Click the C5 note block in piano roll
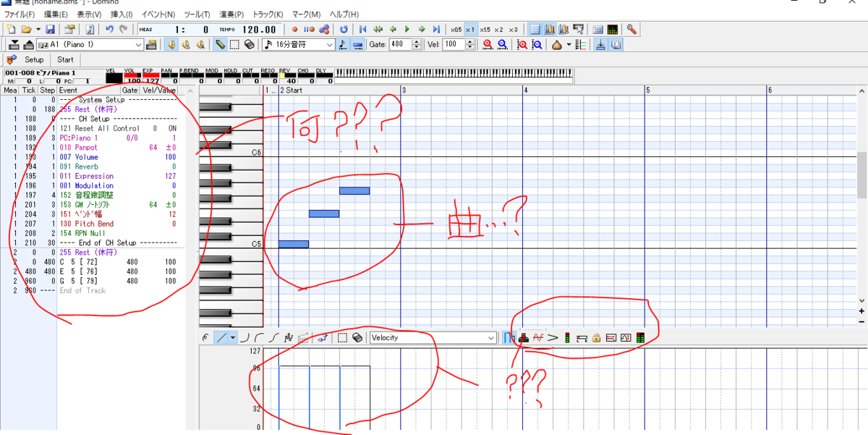868x435 pixels. pyautogui.click(x=294, y=245)
